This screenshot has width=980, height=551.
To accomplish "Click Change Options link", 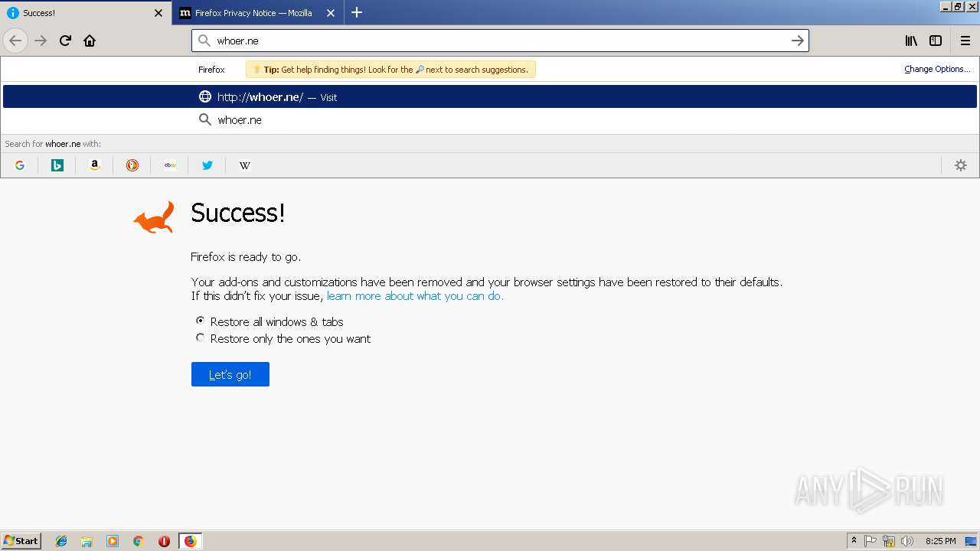I will click(937, 69).
